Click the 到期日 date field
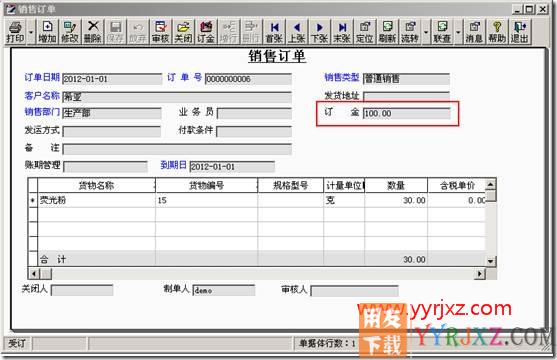 232,166
